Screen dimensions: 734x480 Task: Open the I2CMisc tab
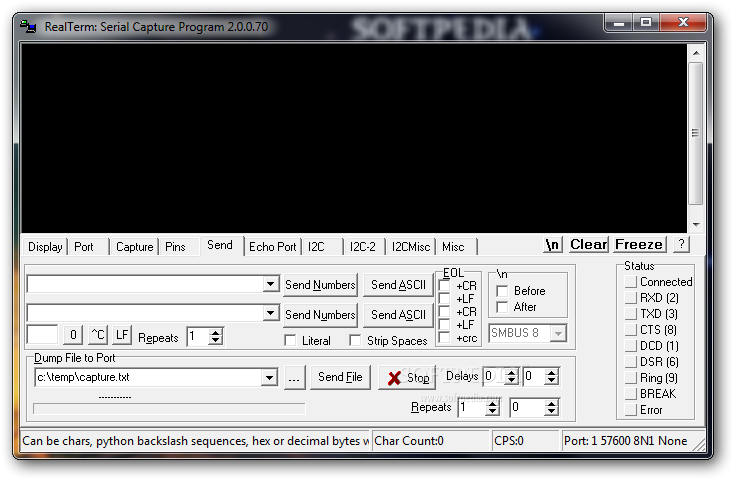411,247
